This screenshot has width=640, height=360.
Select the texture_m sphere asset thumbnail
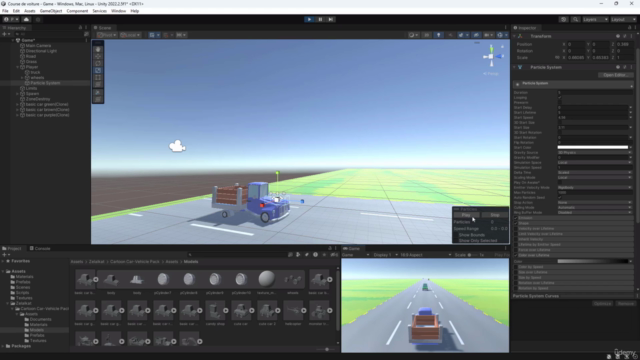pyautogui.click(x=267, y=279)
